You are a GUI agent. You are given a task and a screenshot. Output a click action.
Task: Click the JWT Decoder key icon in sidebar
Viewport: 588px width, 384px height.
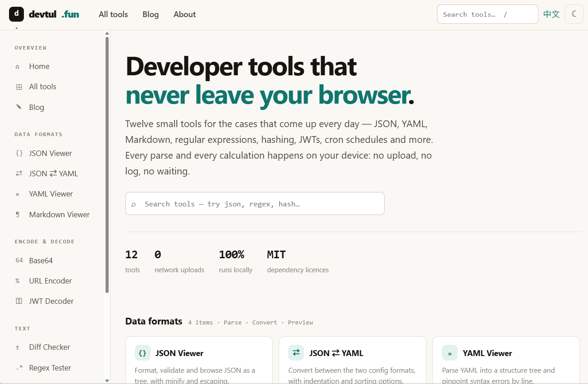[x=19, y=301]
